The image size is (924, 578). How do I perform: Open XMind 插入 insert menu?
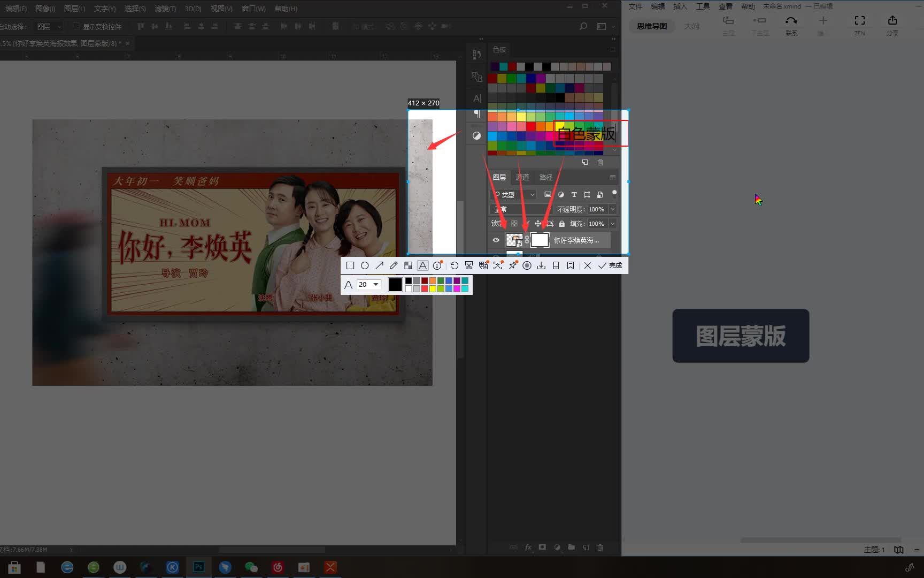coord(680,6)
